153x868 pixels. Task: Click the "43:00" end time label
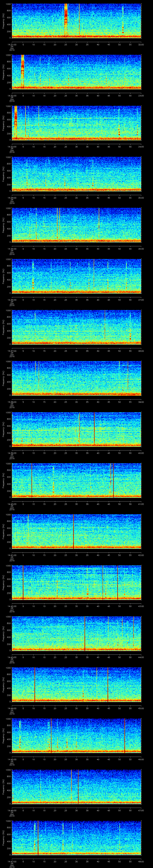pyautogui.click(x=141, y=606)
